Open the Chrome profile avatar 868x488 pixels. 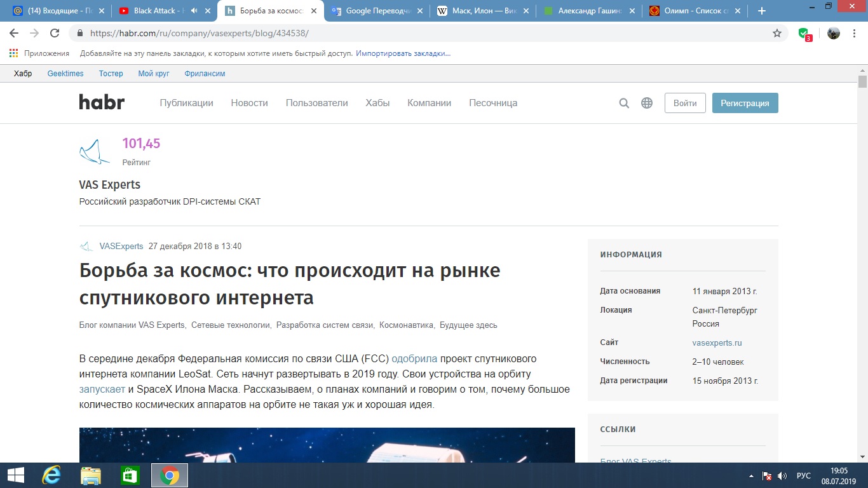pyautogui.click(x=834, y=33)
